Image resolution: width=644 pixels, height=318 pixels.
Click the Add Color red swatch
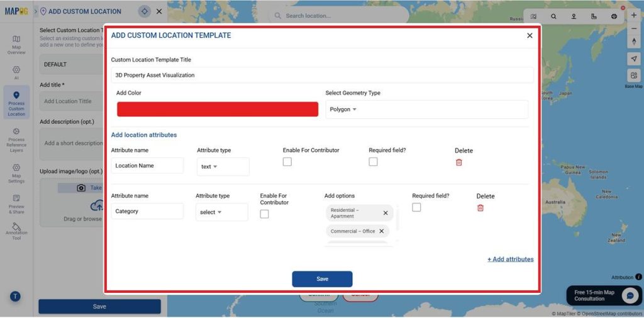[x=218, y=109]
